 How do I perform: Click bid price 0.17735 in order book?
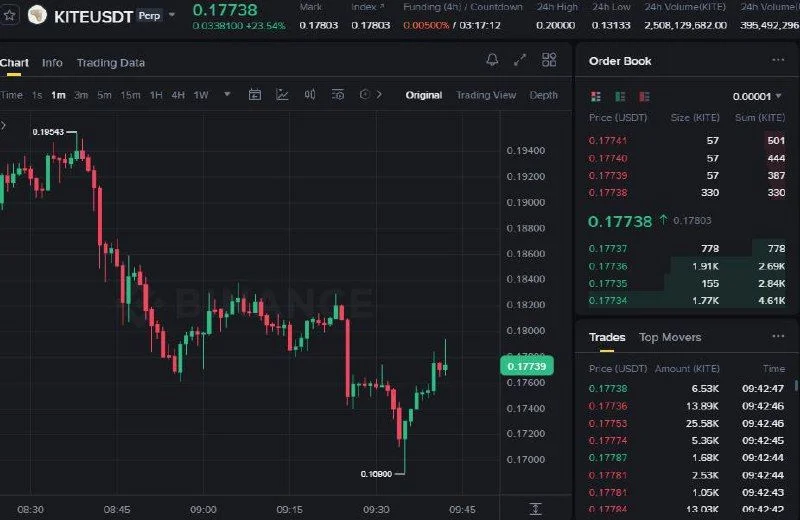point(608,283)
